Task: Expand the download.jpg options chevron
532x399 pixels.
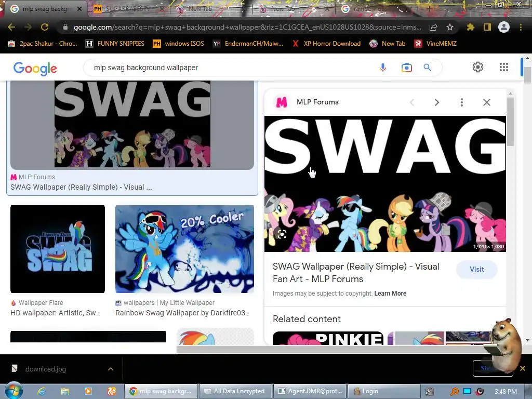Action: click(x=111, y=369)
